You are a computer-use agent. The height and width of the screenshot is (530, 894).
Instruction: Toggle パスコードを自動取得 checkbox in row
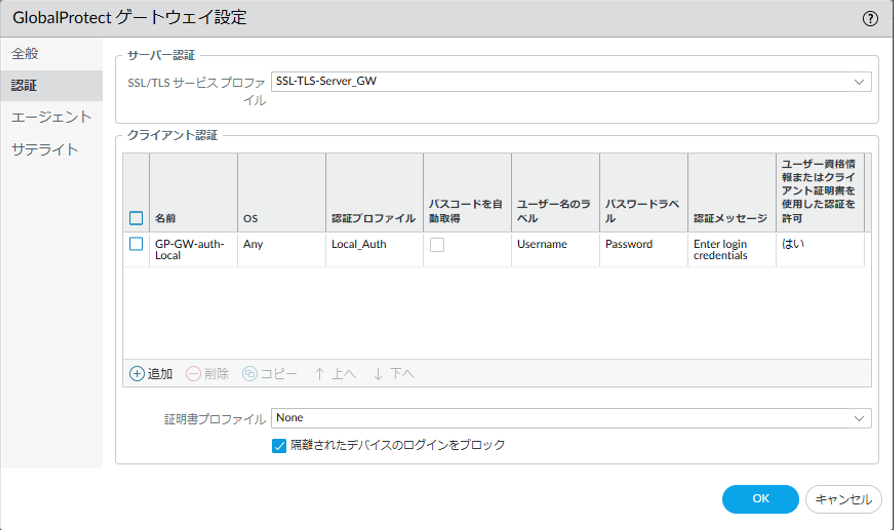click(437, 244)
